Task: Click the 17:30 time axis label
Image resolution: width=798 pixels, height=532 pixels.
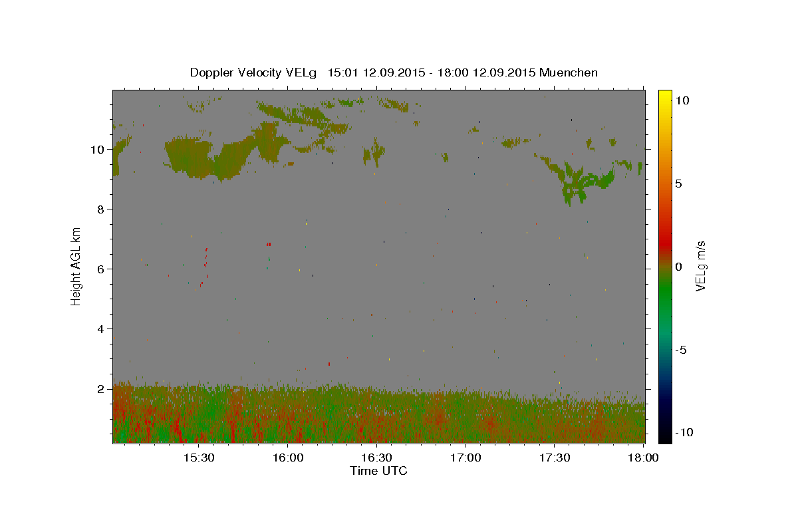Action: point(555,458)
